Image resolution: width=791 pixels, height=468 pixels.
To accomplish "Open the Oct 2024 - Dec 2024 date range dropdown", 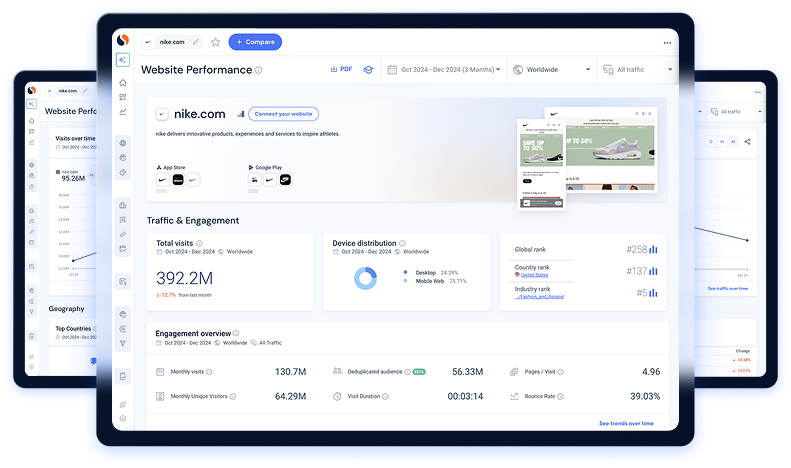I will tap(444, 70).
